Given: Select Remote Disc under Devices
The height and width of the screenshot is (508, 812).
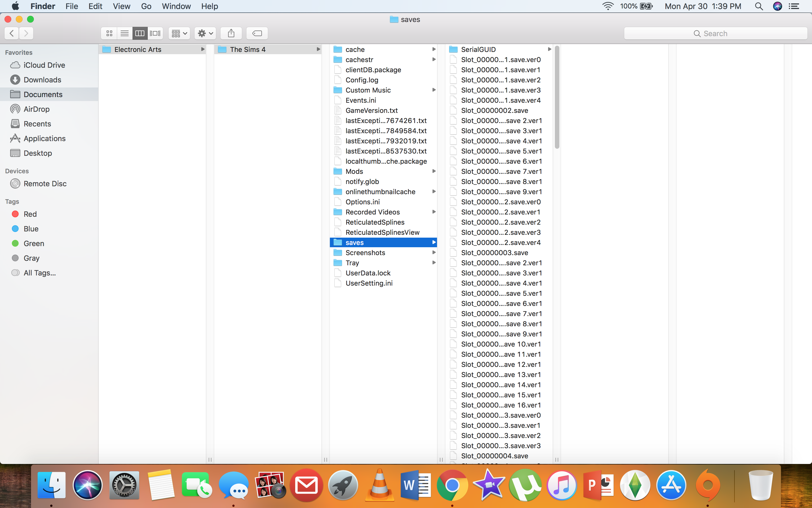Looking at the screenshot, I should click(49, 184).
